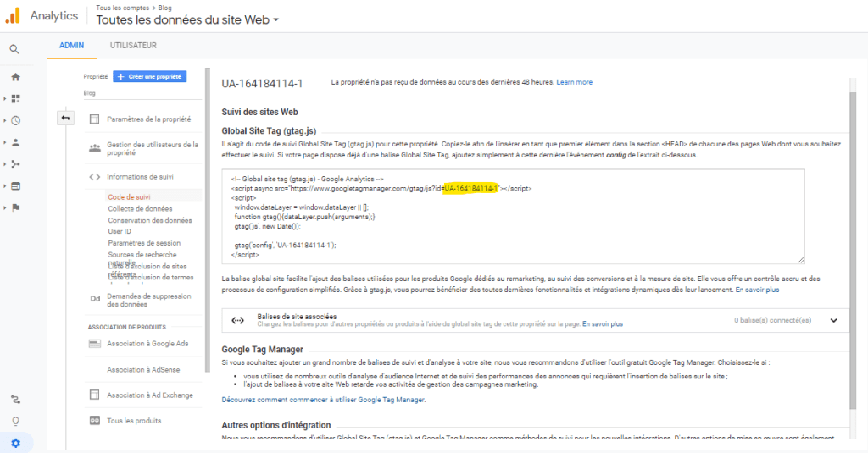Screen dimensions: 868x453
Task: Click En savoir plus link in Balises de site associées
Action: pyautogui.click(x=603, y=324)
